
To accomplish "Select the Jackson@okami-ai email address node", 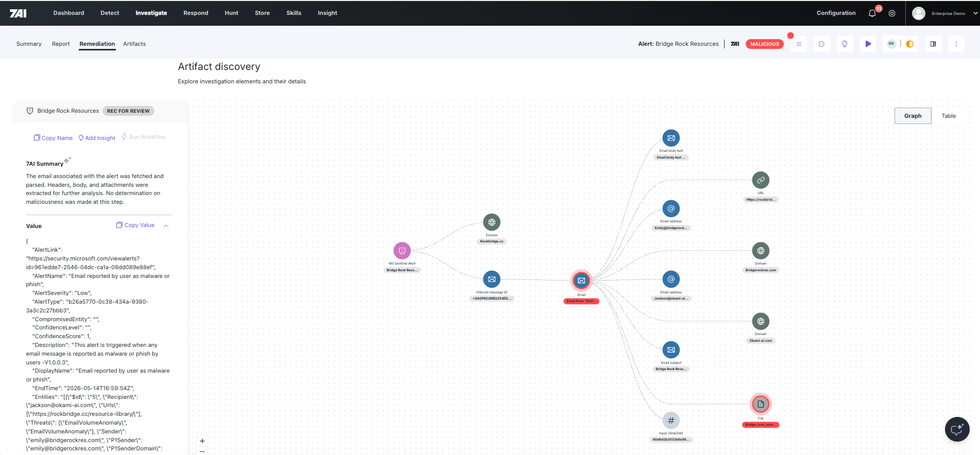I will [x=671, y=279].
